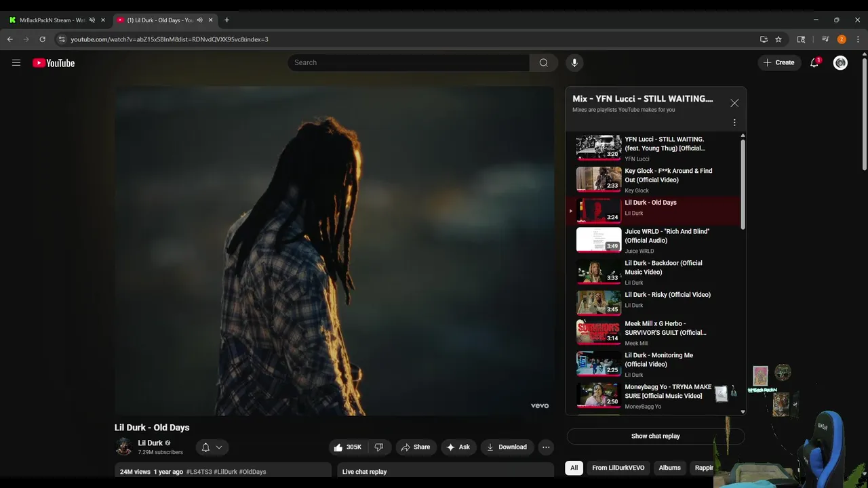Open a new browser tab
868x488 pixels.
click(x=226, y=20)
